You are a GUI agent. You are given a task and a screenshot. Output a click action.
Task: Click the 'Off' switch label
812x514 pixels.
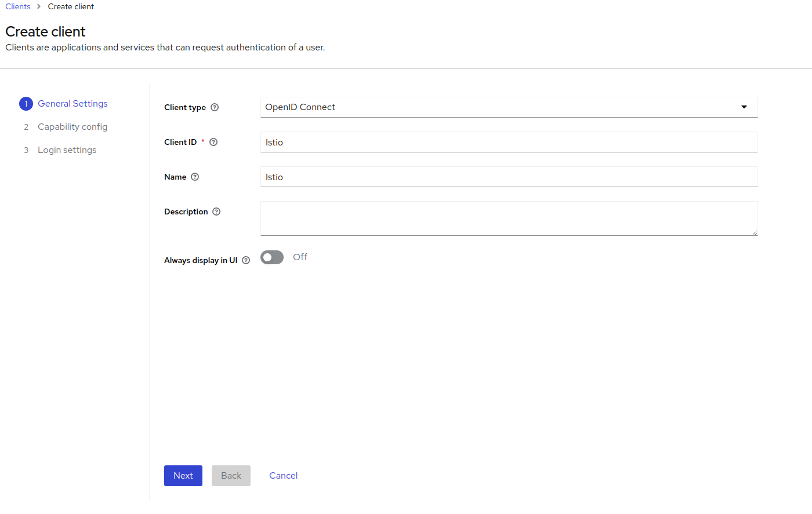click(300, 257)
